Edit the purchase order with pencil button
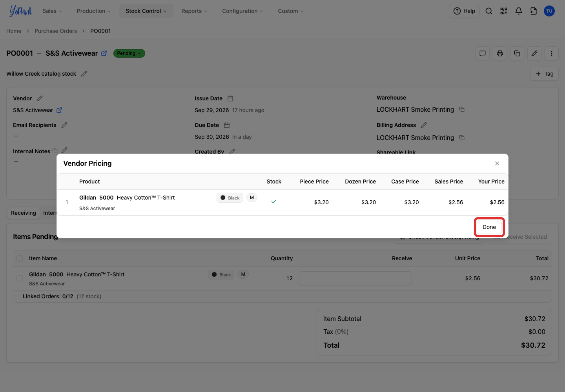 point(534,53)
